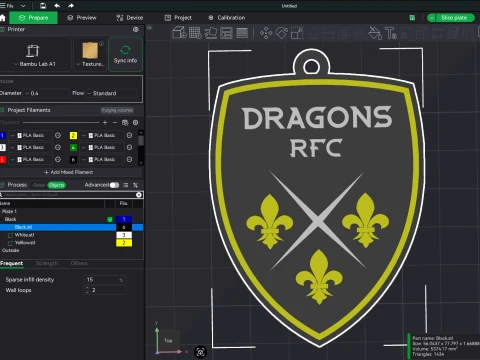
Task: Click the Save project icon
Action: click(x=43, y=6)
